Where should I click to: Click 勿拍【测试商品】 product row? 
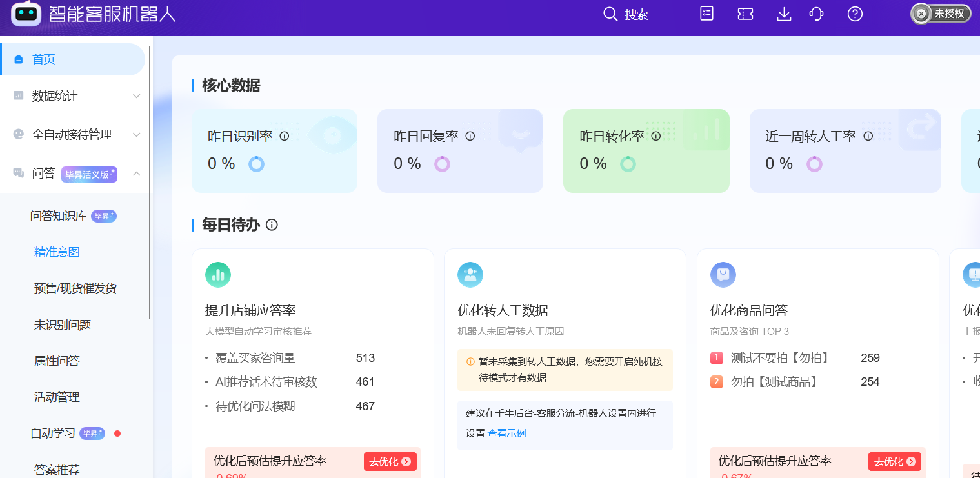(795, 382)
